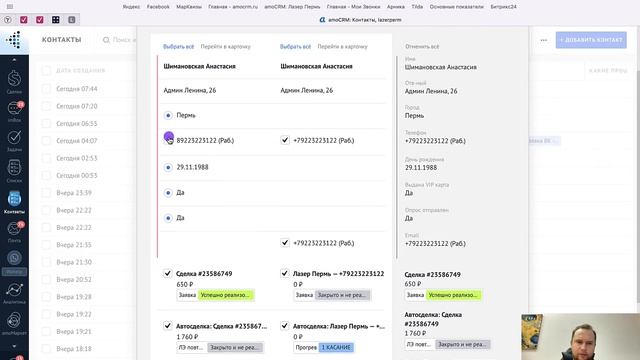Toggle the 89223223122 (Раб.) phone checkbox
The image size is (640, 360).
pos(168,140)
